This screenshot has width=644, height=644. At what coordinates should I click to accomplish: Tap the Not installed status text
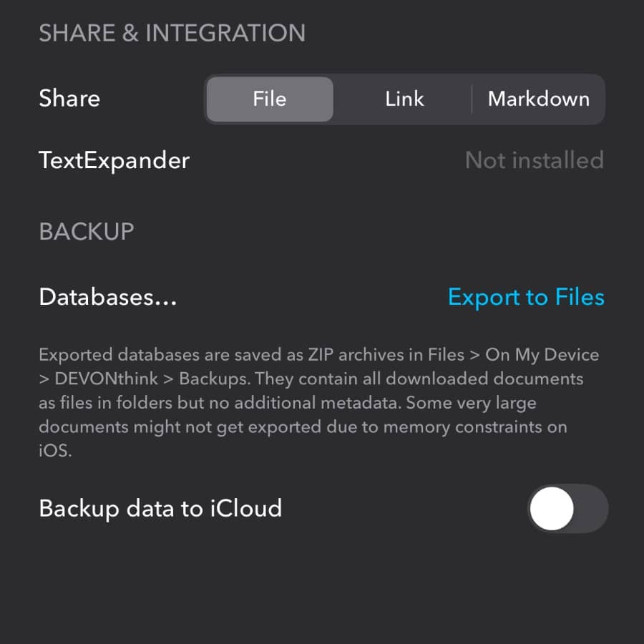(534, 160)
